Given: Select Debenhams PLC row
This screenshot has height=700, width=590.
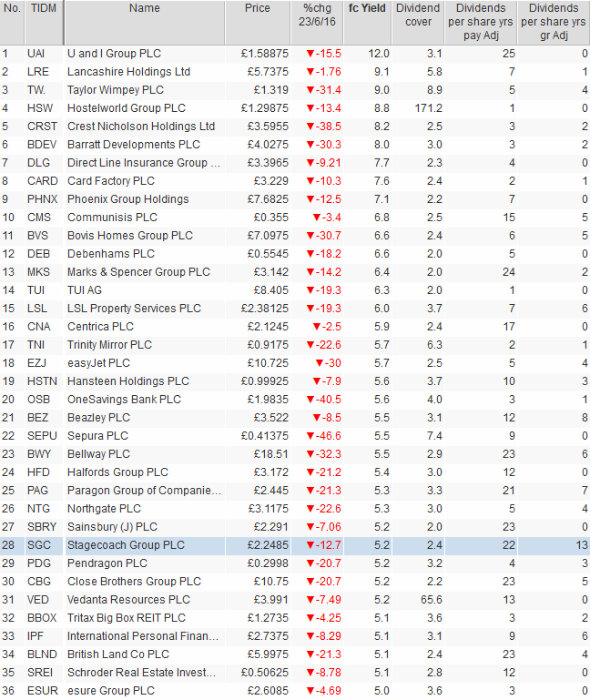Looking at the screenshot, I should coord(295,254).
